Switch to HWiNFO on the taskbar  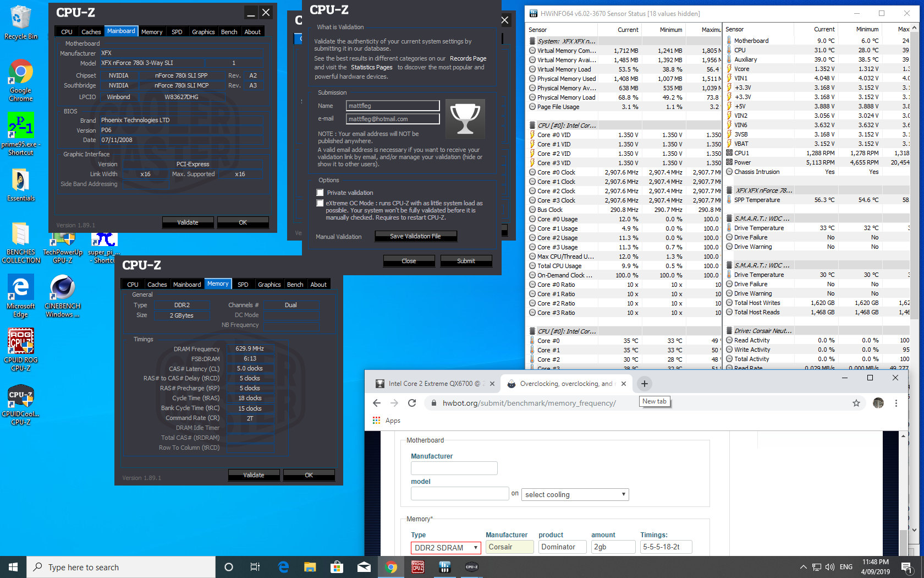coord(445,567)
